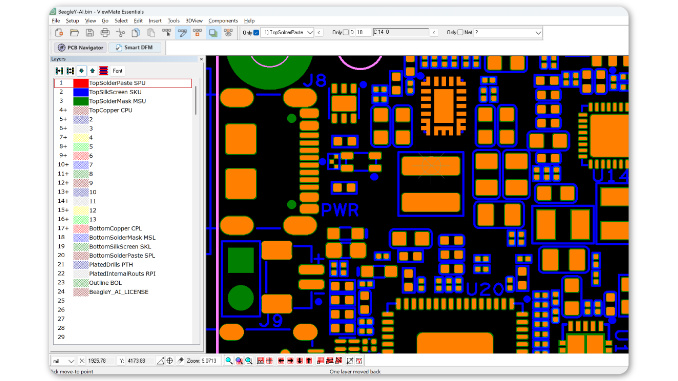Click the red down-arrow pan icon

pos(300,361)
